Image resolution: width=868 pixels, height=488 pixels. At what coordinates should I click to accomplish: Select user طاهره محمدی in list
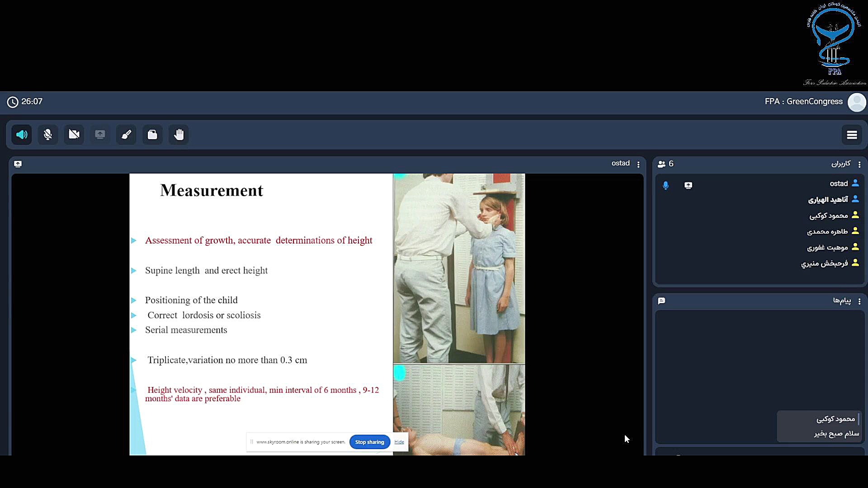[827, 231]
